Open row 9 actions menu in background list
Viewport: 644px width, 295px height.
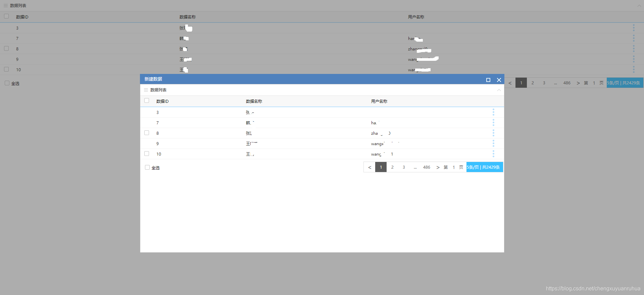coord(634,59)
